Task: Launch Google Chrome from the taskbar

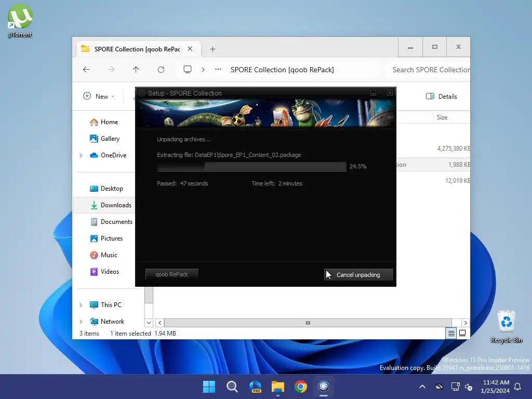Action: [301, 387]
